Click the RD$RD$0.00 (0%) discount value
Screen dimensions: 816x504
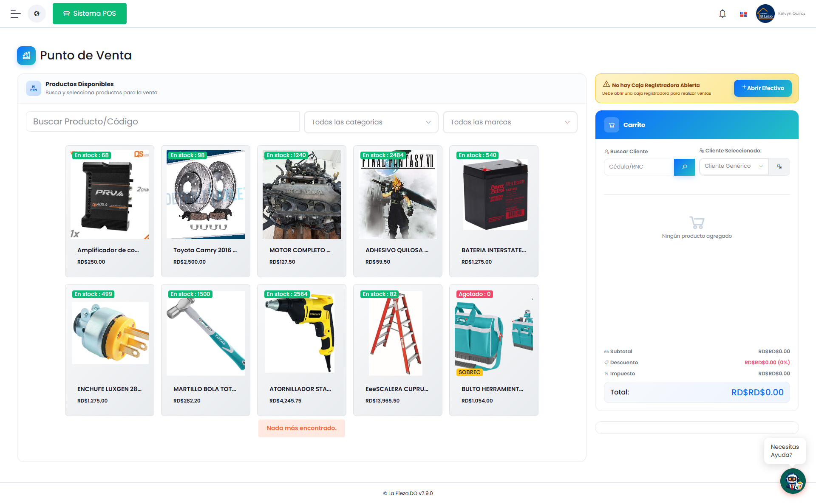point(767,363)
